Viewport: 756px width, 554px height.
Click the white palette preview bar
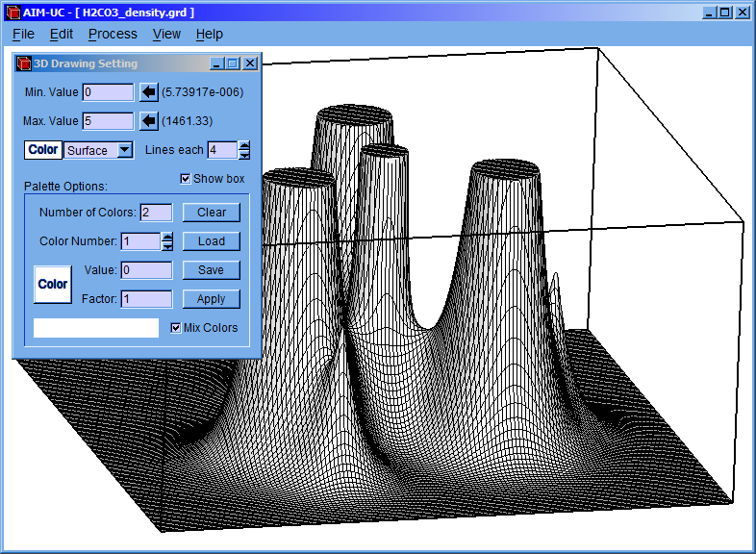pyautogui.click(x=96, y=328)
